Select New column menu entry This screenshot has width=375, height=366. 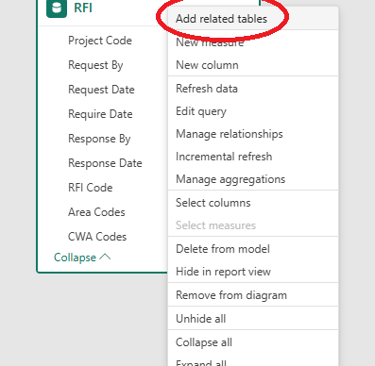coord(207,65)
